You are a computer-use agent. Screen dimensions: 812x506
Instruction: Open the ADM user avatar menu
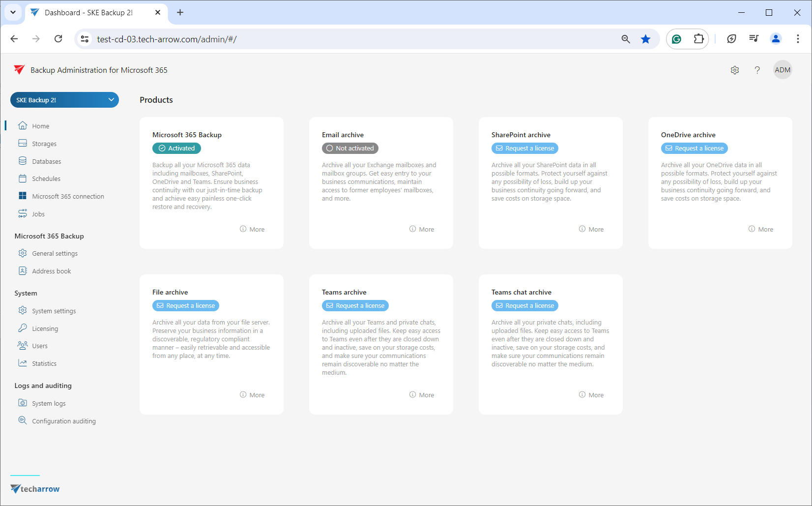(782, 70)
